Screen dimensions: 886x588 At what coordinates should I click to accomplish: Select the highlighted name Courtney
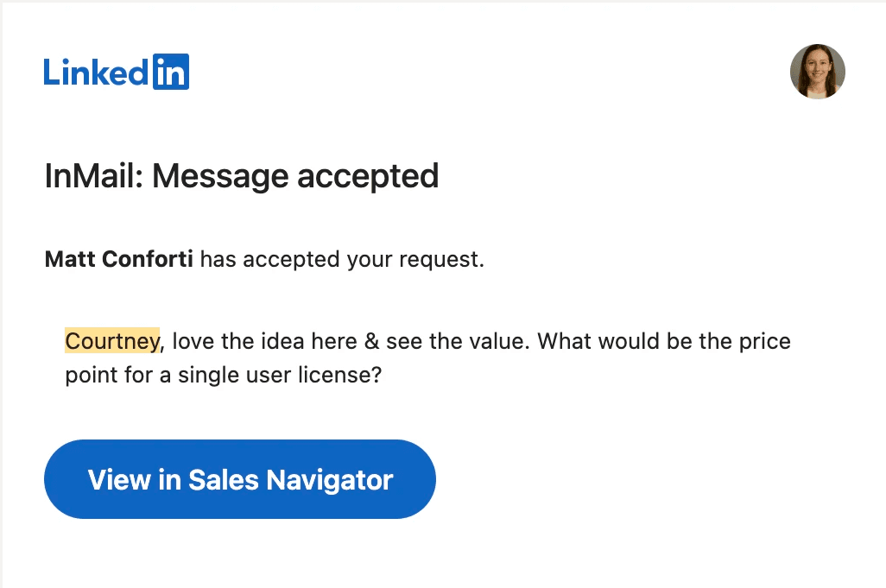[112, 341]
